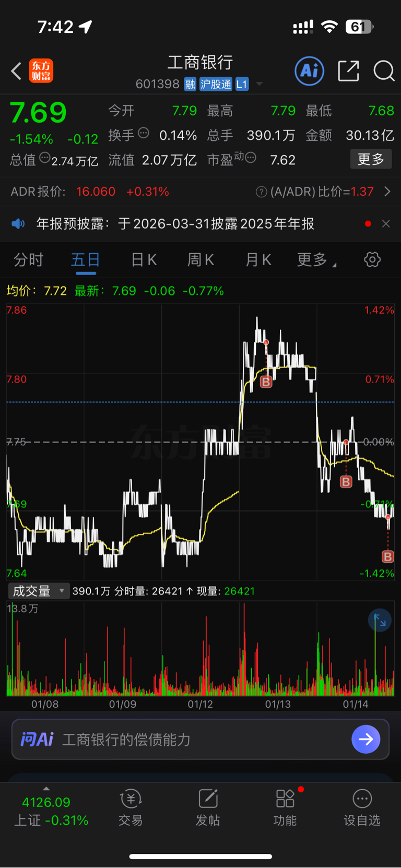Focus the 工商银行的偿债能力 question field
The image size is (401, 868).
(x=200, y=739)
